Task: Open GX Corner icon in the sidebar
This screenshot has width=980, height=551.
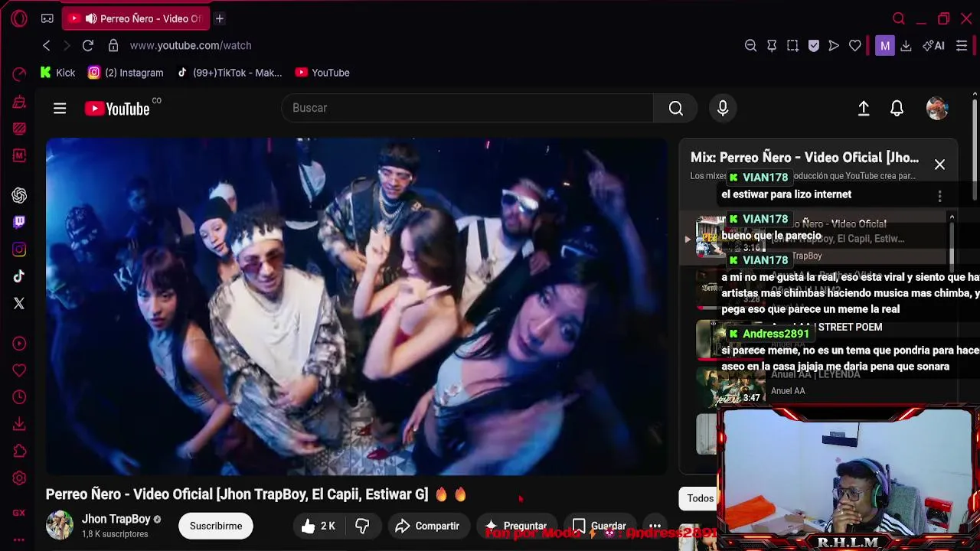Action: point(19,513)
